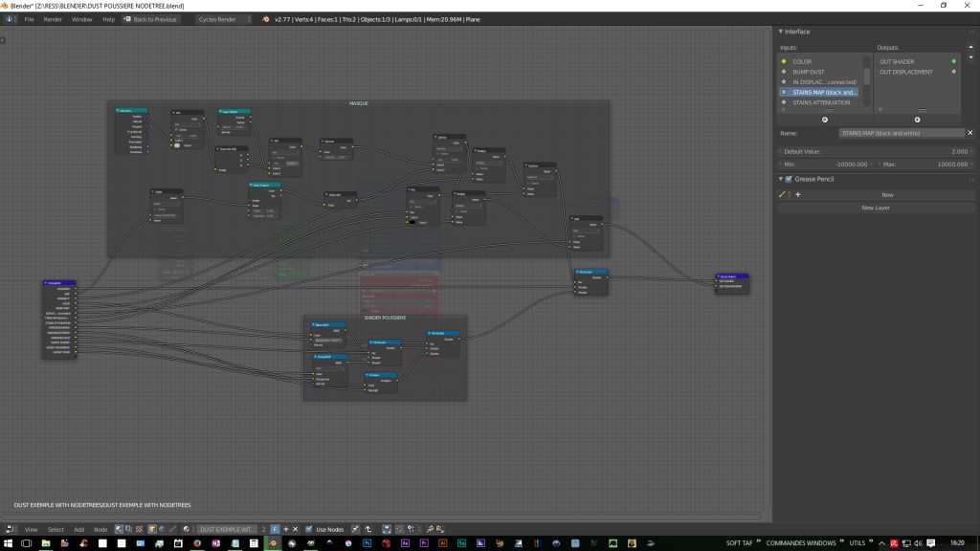
Task: Collapse the Grease Pencil panel
Action: [x=782, y=179]
